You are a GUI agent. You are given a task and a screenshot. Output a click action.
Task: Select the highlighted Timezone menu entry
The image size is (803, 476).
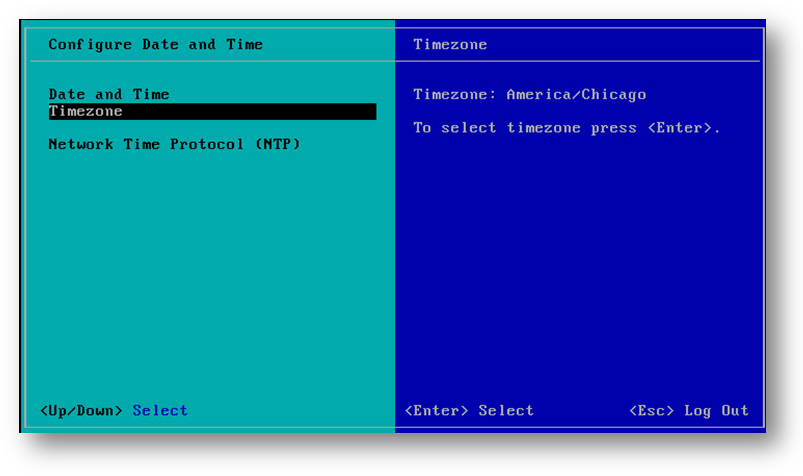(213, 111)
